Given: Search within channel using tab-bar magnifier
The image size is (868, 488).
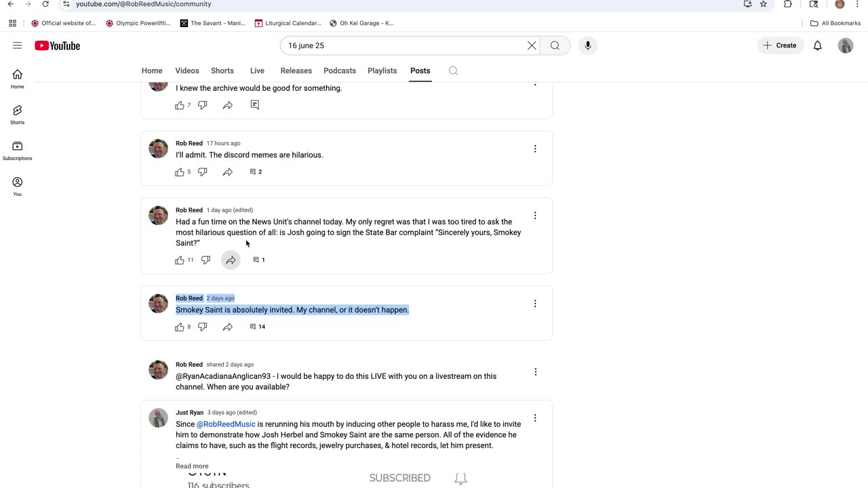Looking at the screenshot, I should click(x=454, y=70).
